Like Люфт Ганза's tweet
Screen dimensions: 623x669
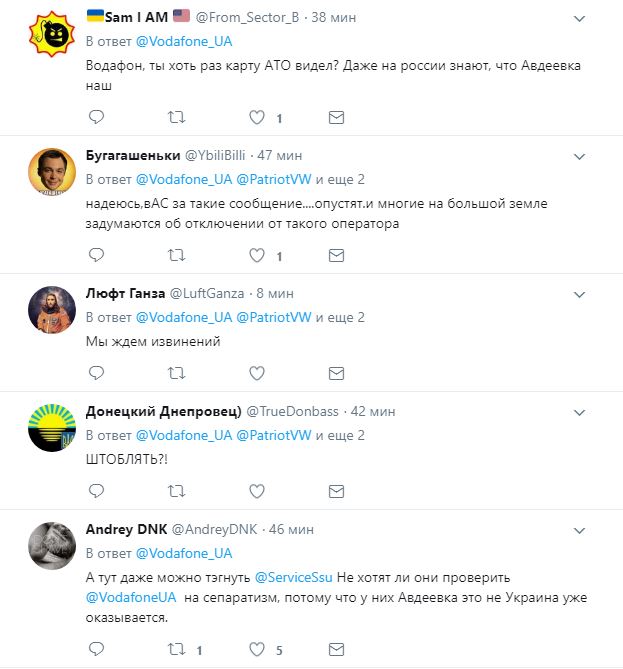coord(256,373)
